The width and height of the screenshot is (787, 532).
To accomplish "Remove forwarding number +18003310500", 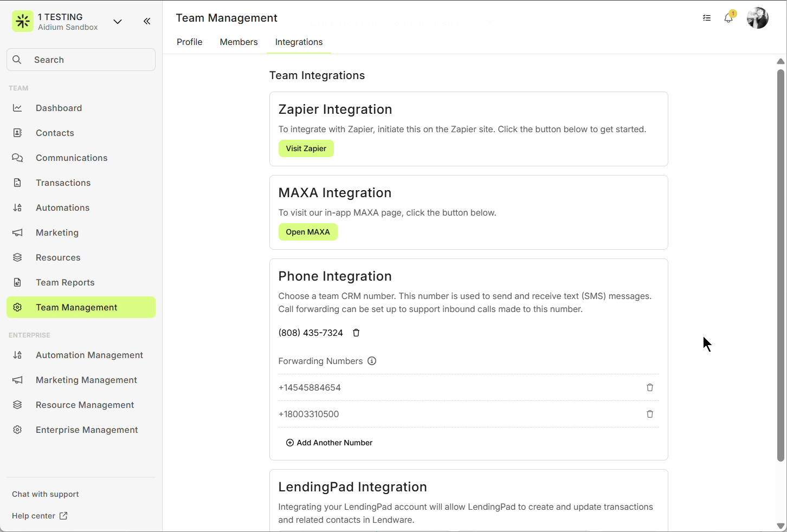I will [650, 414].
